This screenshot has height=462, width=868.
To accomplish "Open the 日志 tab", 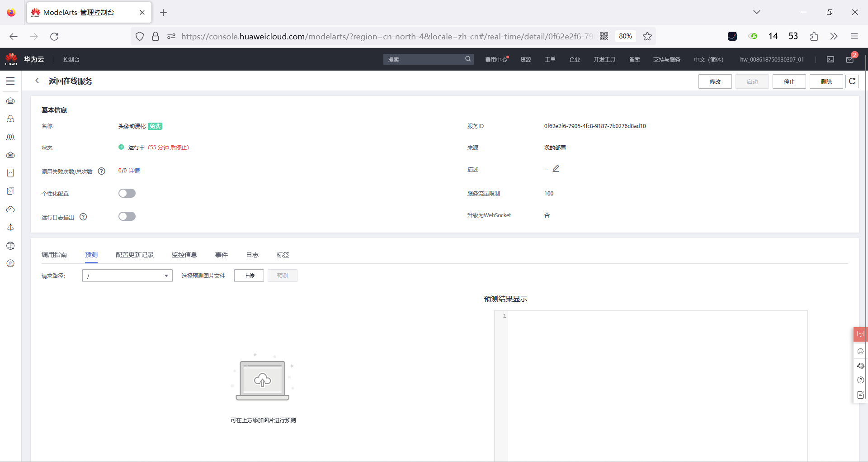I will pyautogui.click(x=252, y=255).
